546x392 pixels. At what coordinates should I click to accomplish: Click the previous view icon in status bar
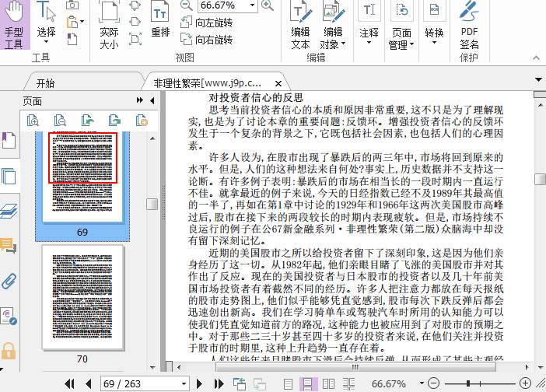point(240,383)
